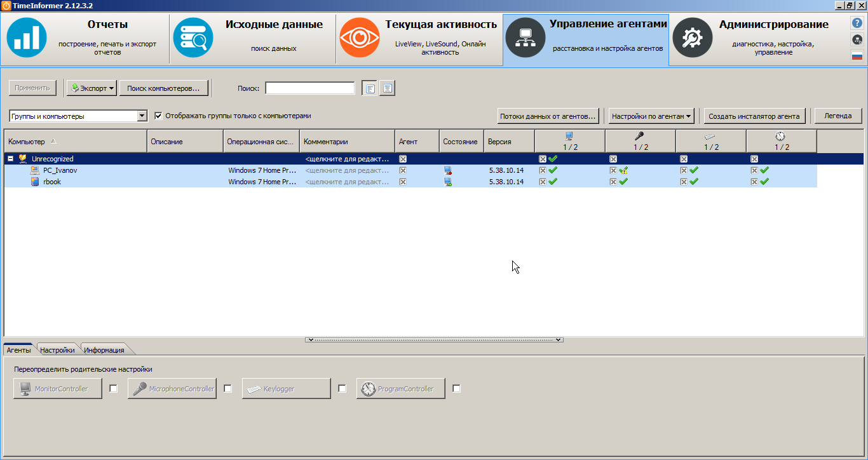Click the Поиск text field

(x=310, y=88)
